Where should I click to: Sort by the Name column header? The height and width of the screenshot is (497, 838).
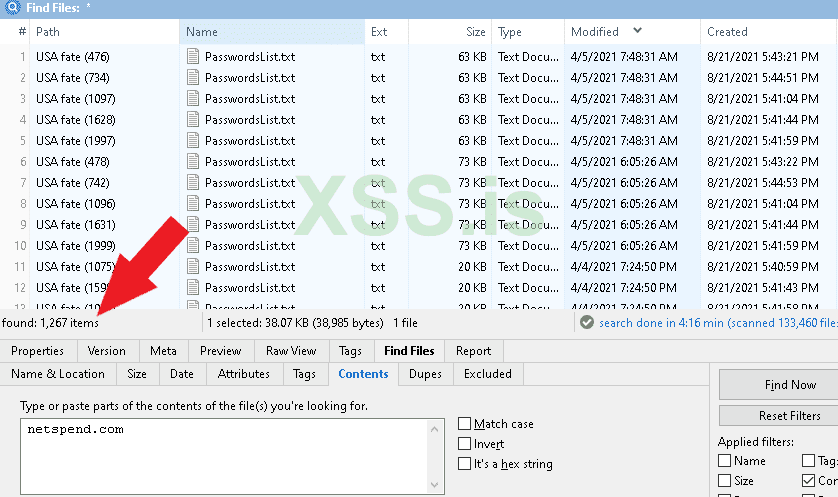pyautogui.click(x=272, y=32)
